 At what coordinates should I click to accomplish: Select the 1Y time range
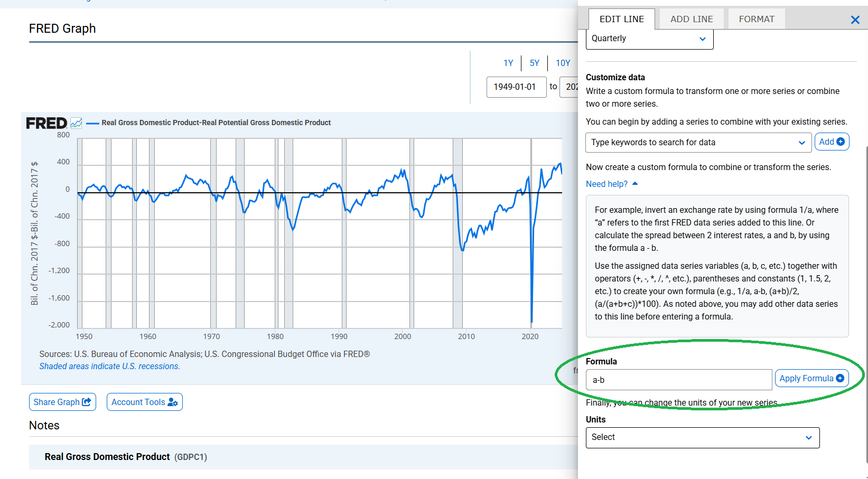click(508, 63)
